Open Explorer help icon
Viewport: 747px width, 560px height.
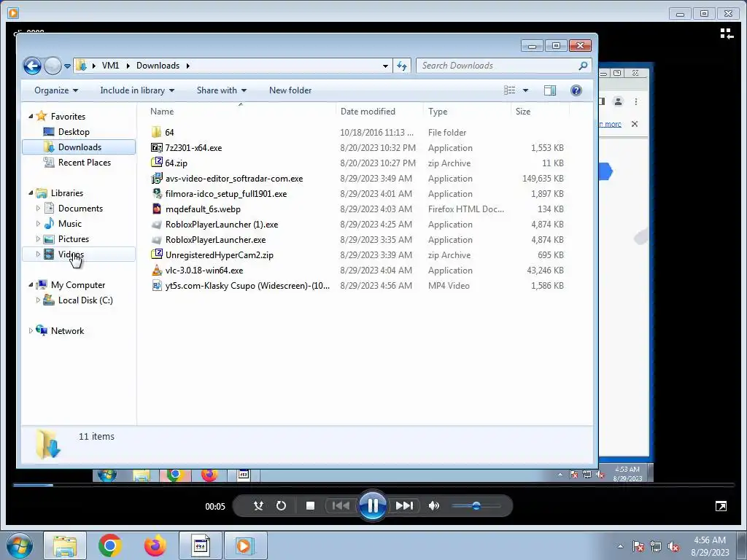[576, 90]
